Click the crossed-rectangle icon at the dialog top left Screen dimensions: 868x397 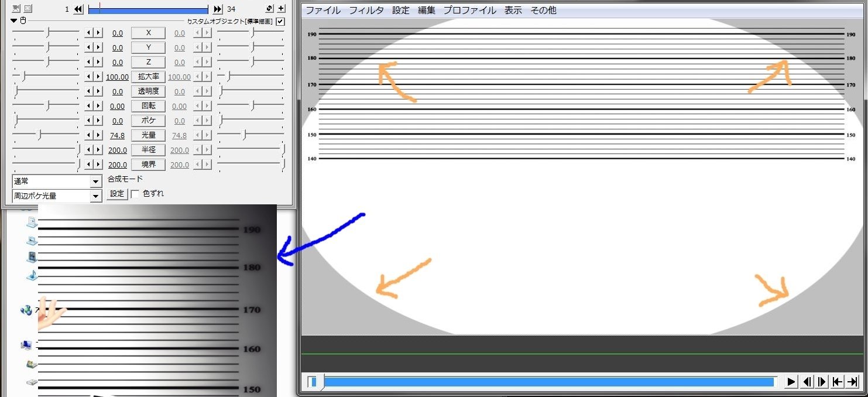pyautogui.click(x=16, y=8)
